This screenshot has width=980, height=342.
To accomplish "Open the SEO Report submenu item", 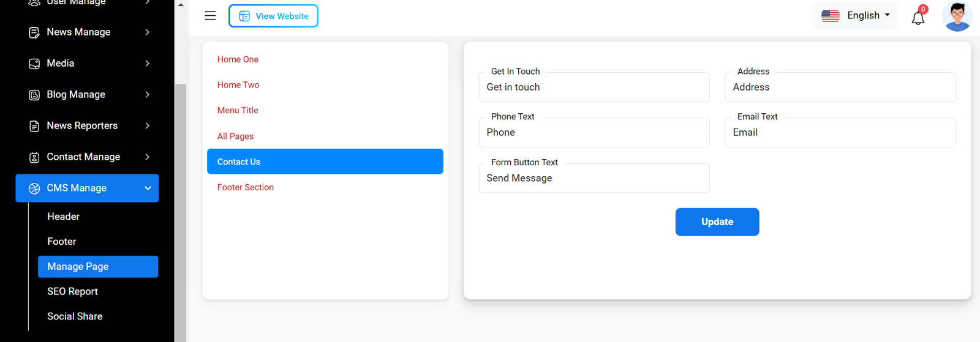I will pyautogui.click(x=72, y=291).
